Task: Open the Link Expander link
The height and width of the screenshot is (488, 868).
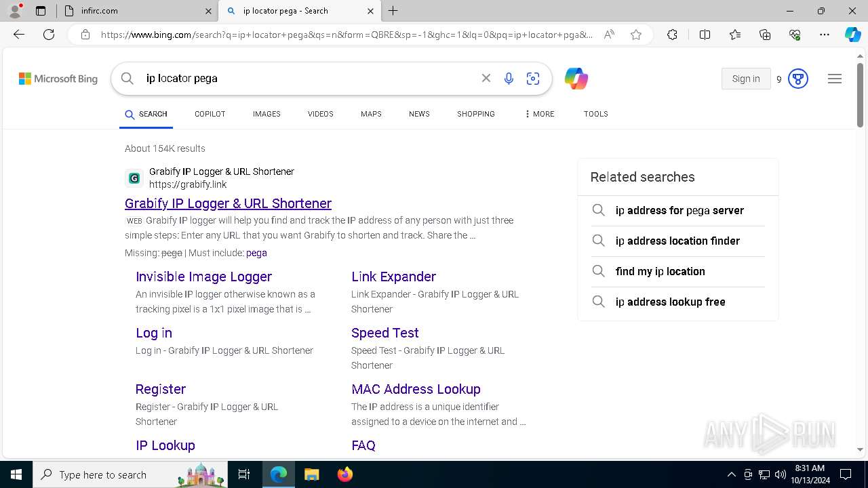Action: (393, 277)
